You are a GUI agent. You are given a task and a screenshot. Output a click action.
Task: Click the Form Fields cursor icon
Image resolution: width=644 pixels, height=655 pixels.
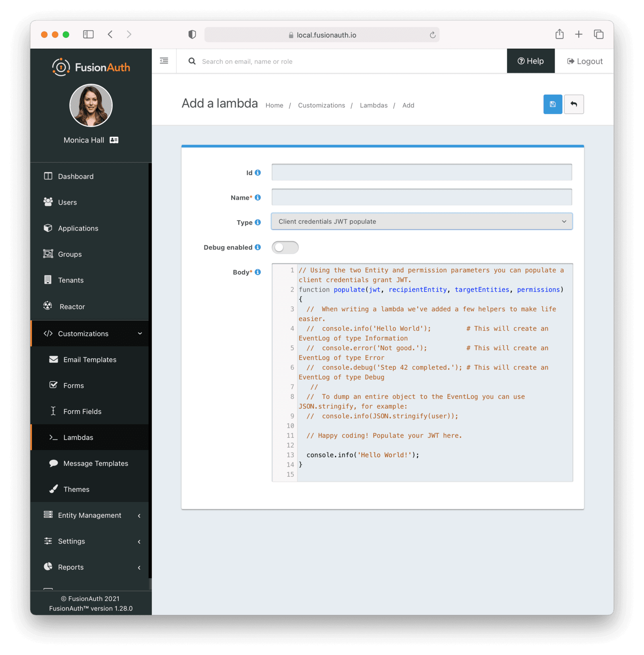[x=53, y=411]
